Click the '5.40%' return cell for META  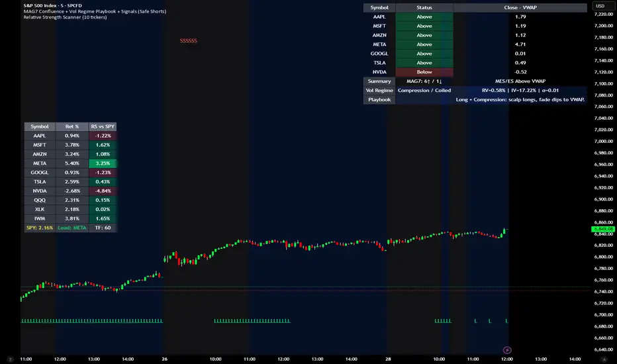coord(72,163)
